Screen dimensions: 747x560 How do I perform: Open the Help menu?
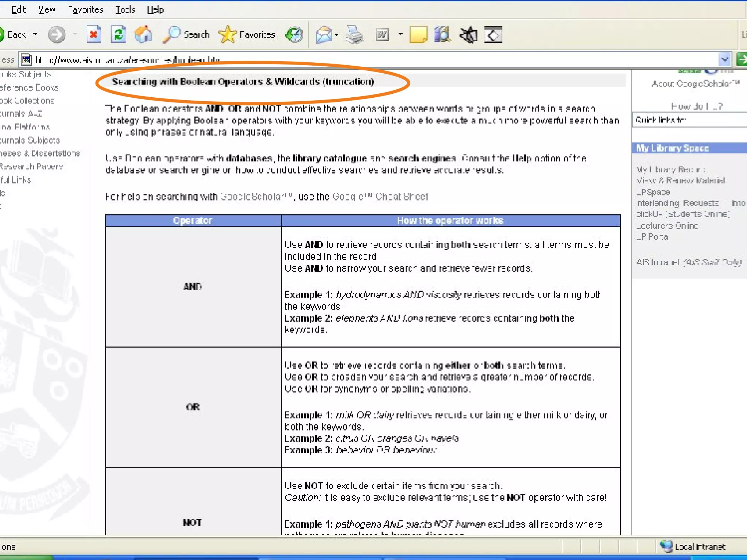tap(155, 10)
